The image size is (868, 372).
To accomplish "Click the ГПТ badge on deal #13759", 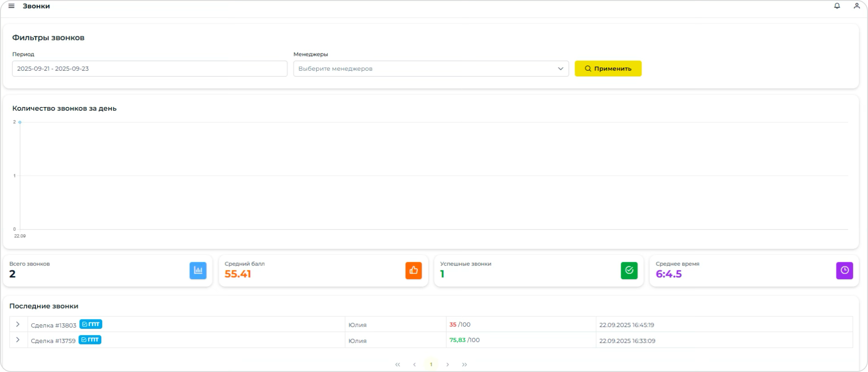I will [90, 340].
